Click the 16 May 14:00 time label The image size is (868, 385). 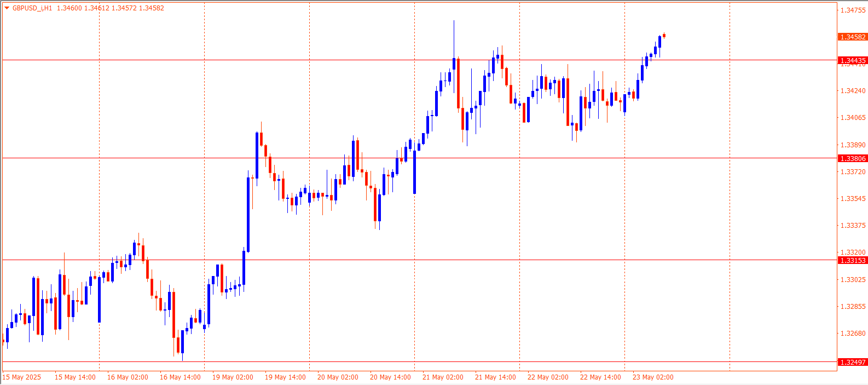pyautogui.click(x=180, y=377)
